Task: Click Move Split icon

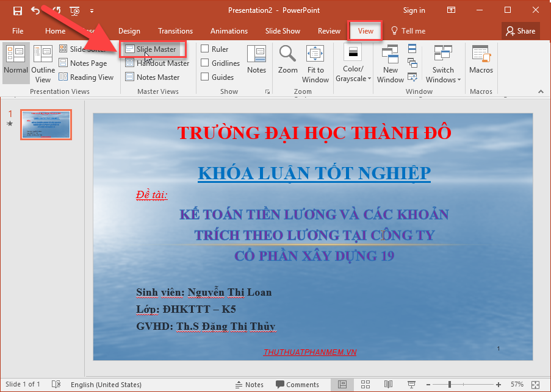Action: (412, 77)
